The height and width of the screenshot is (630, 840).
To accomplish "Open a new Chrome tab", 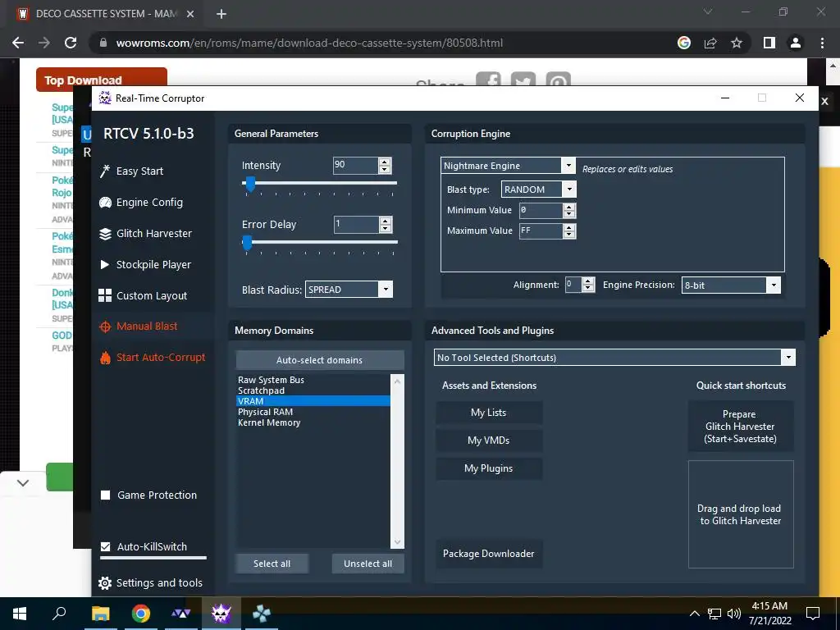I will [x=221, y=14].
